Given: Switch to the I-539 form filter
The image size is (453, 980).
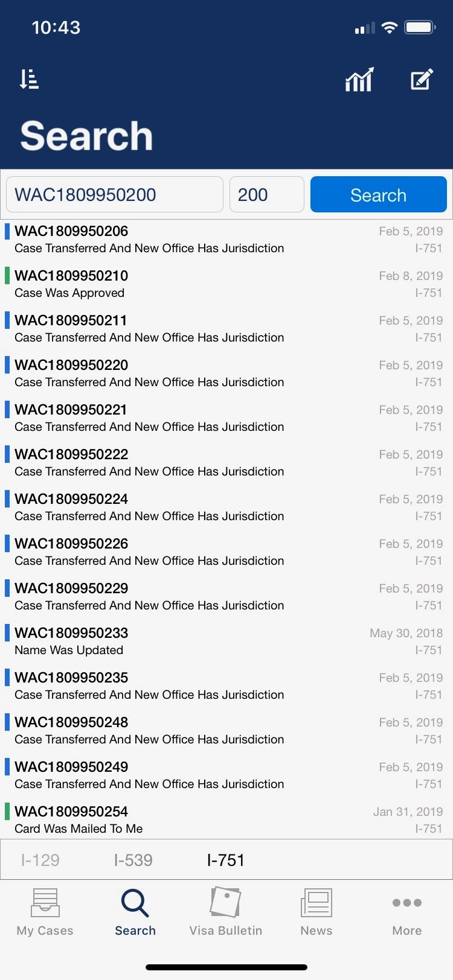Looking at the screenshot, I should (x=133, y=860).
